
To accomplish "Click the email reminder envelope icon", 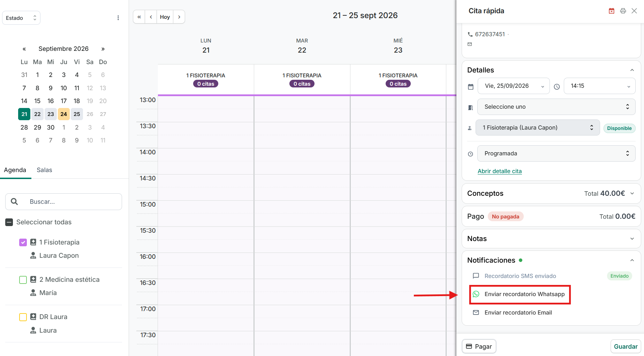I will [x=476, y=312].
